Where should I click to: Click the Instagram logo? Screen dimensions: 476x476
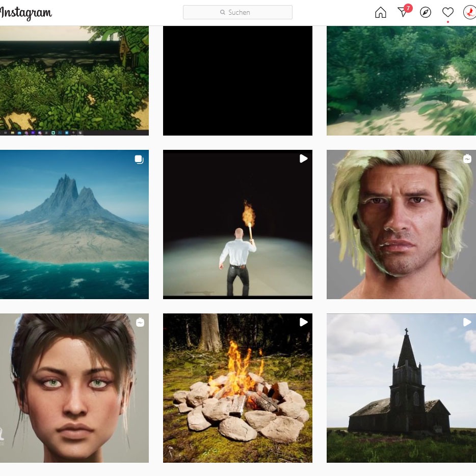pos(25,13)
